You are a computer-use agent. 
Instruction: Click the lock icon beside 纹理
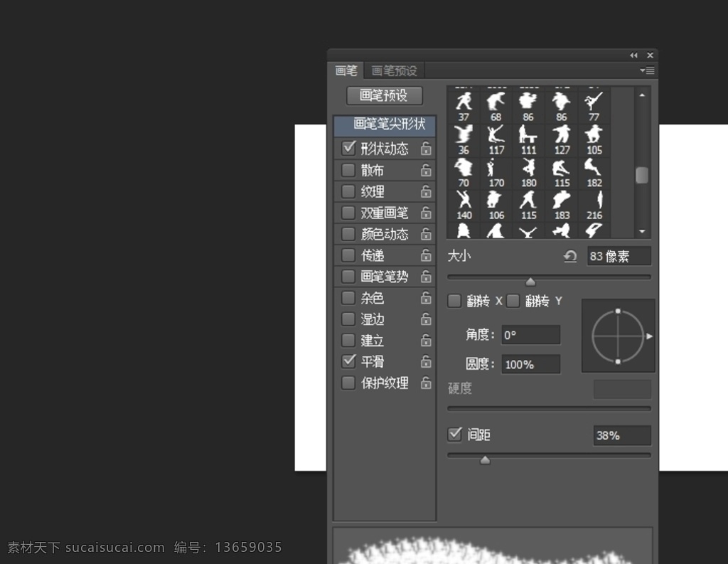426,191
